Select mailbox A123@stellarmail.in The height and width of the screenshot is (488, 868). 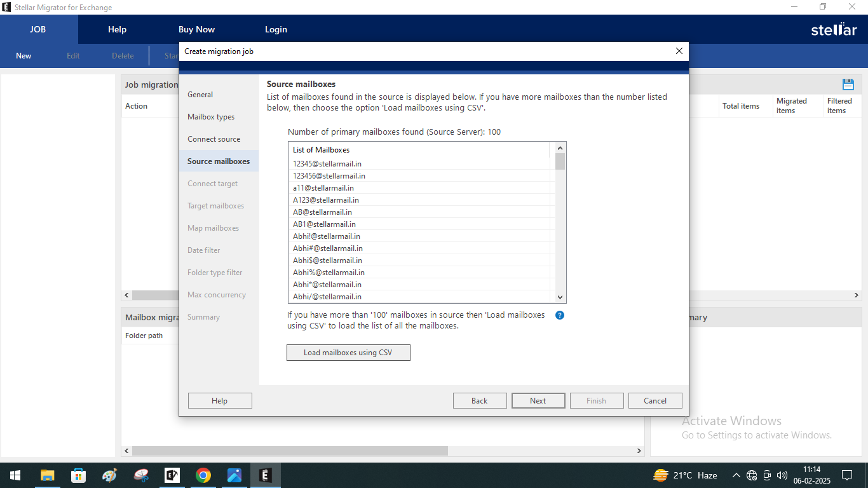(421, 200)
